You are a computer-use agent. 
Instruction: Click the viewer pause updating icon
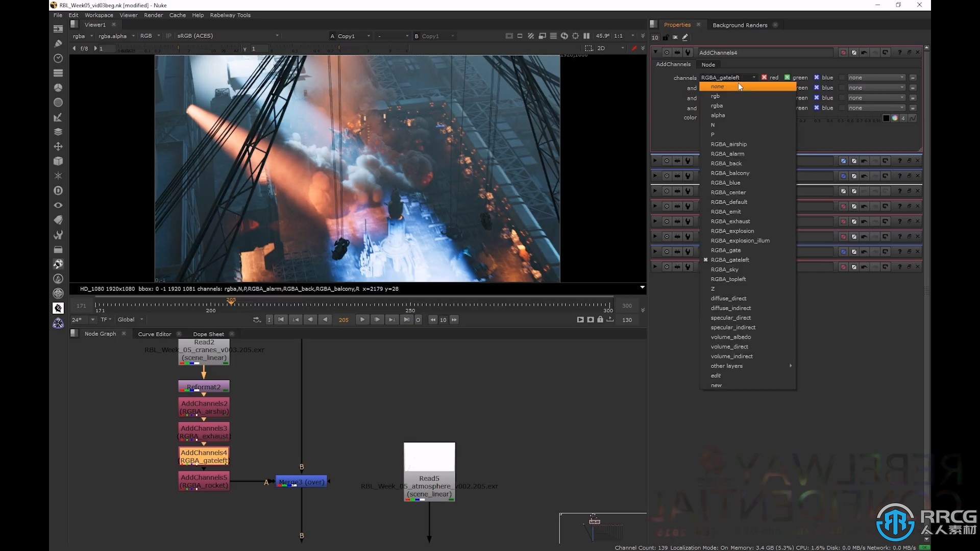[586, 36]
